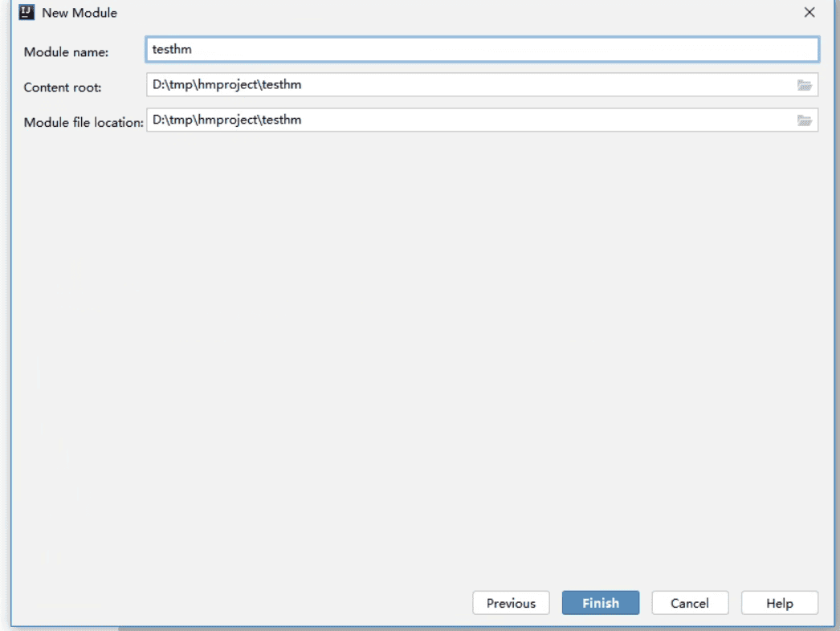The width and height of the screenshot is (840, 631).
Task: Click the "Content root:" label
Action: pyautogui.click(x=63, y=88)
